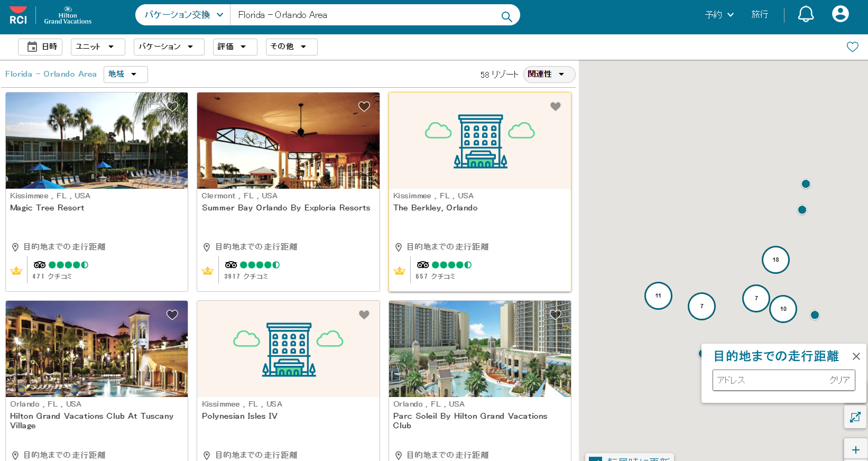868x461 pixels.
Task: Click the map cluster marker 10
Action: pos(783,309)
